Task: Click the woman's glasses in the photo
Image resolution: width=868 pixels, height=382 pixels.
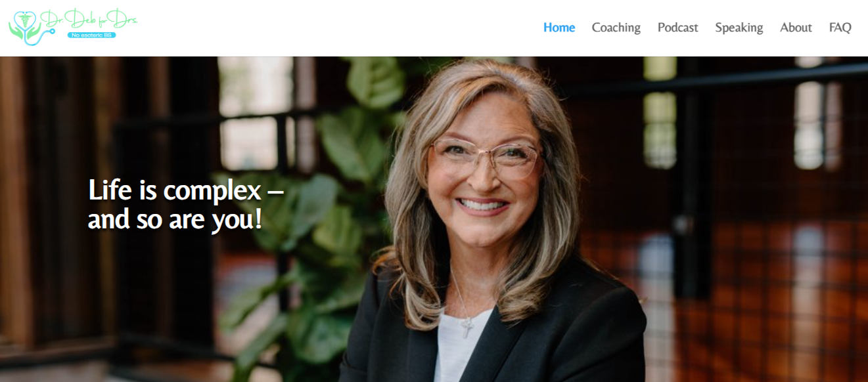Action: click(485, 158)
